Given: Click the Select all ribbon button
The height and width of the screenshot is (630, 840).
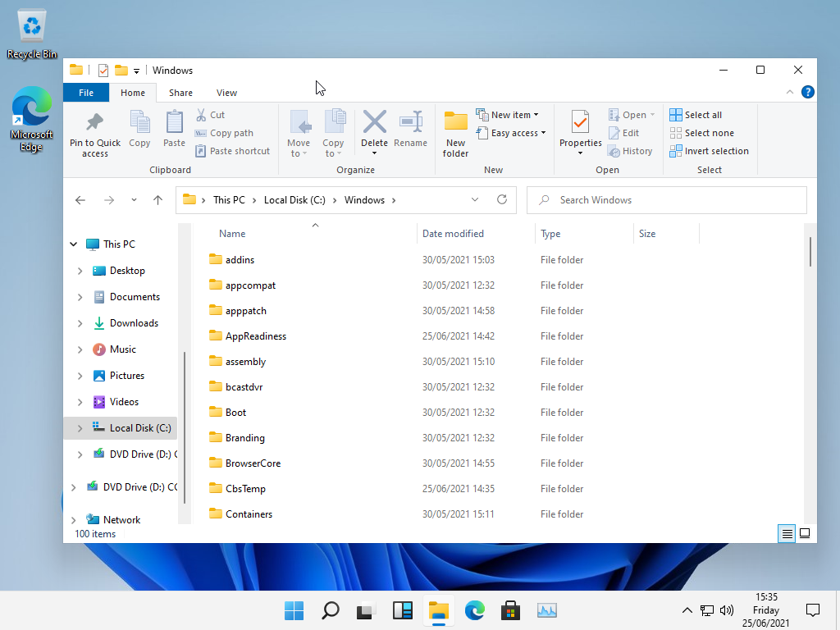Looking at the screenshot, I should (696, 115).
